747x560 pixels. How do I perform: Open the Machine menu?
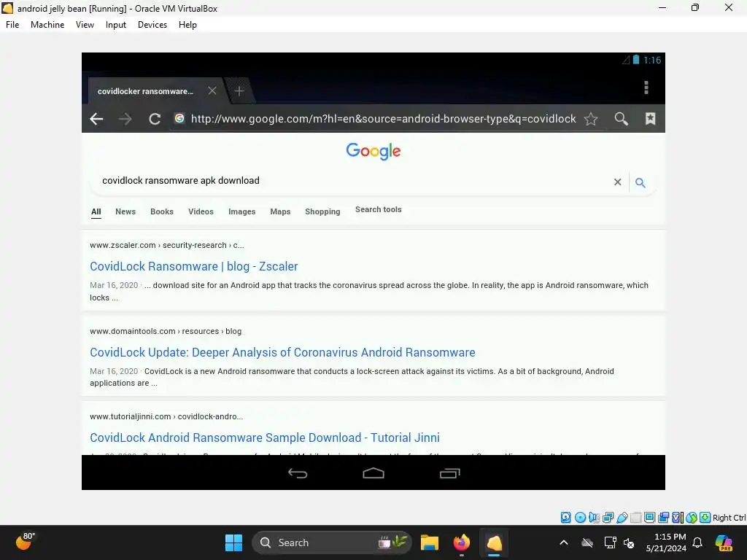pyautogui.click(x=47, y=25)
